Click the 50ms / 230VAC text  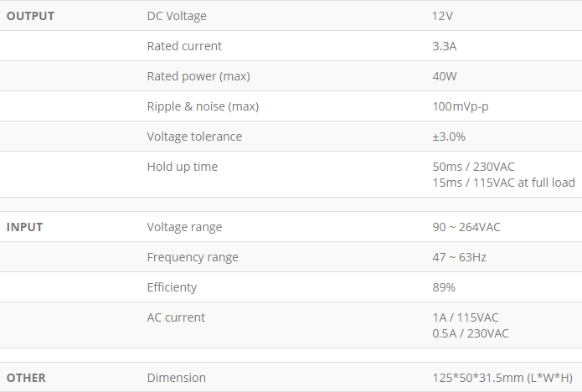473,167
